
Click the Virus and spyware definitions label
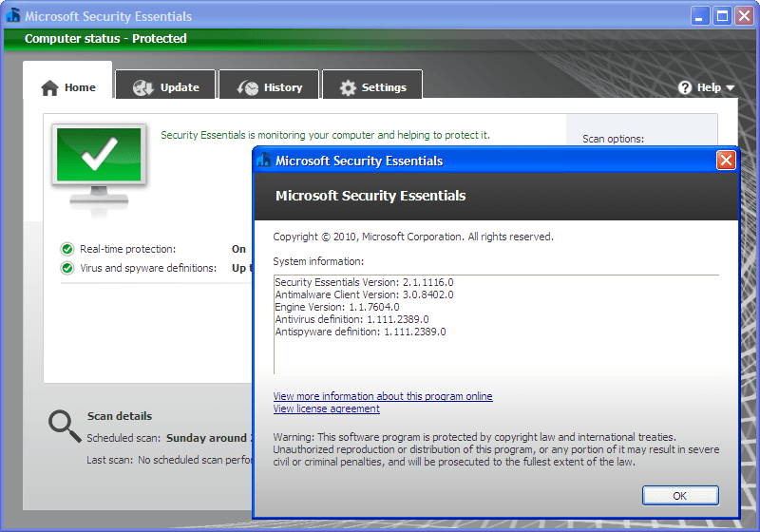pyautogui.click(x=148, y=268)
